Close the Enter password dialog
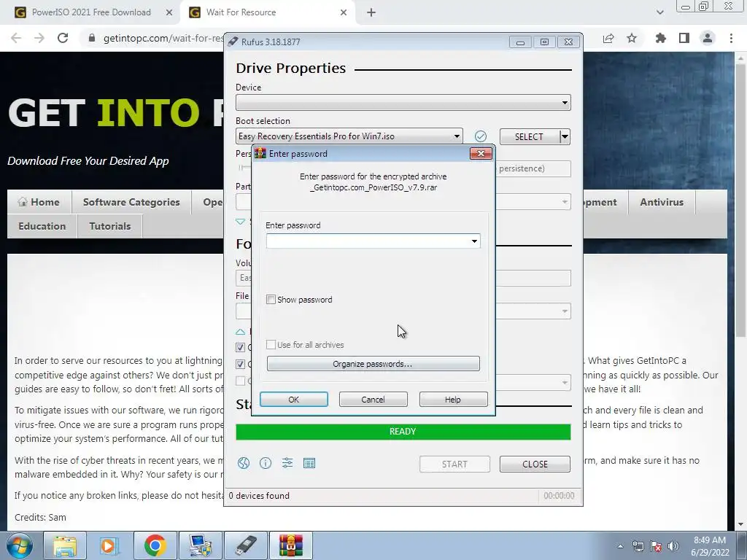 coord(481,153)
